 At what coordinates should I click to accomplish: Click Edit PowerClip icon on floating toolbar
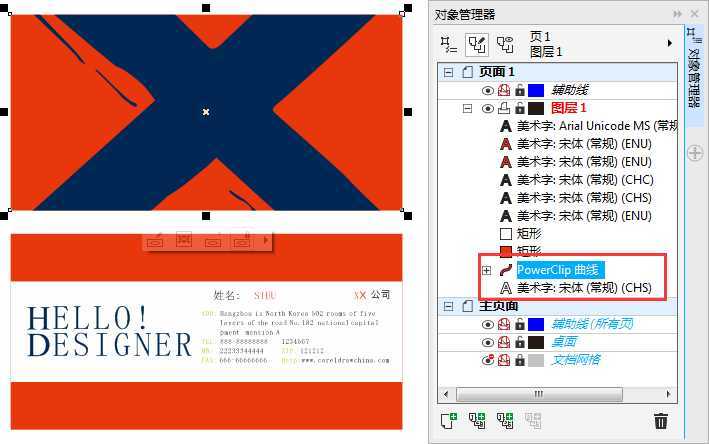click(155, 241)
